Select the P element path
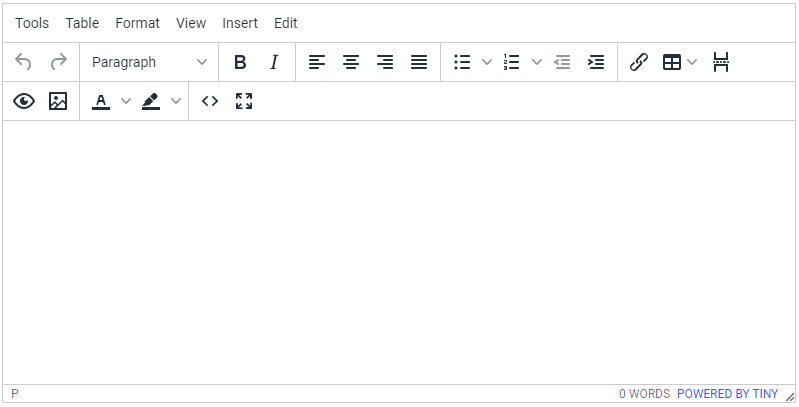799x407 pixels. 15,394
